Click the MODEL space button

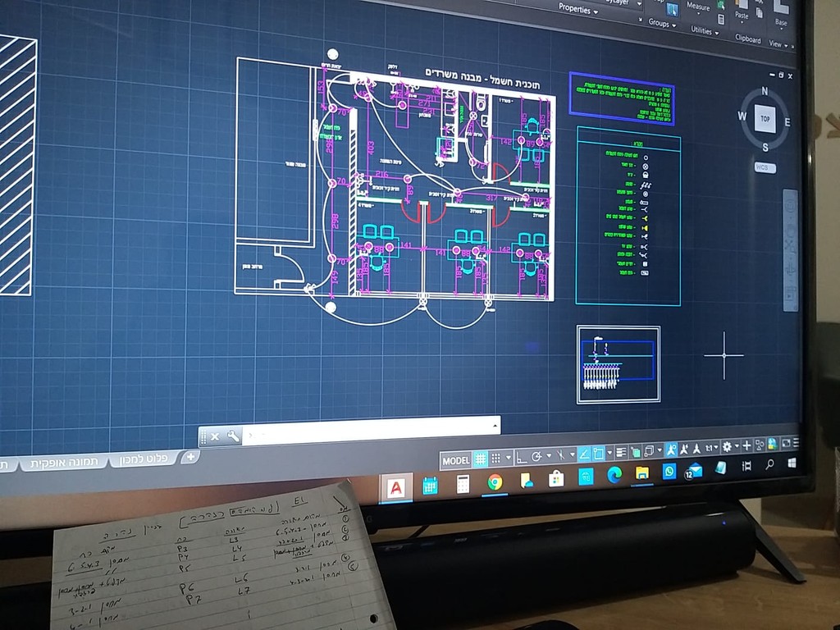(x=456, y=461)
